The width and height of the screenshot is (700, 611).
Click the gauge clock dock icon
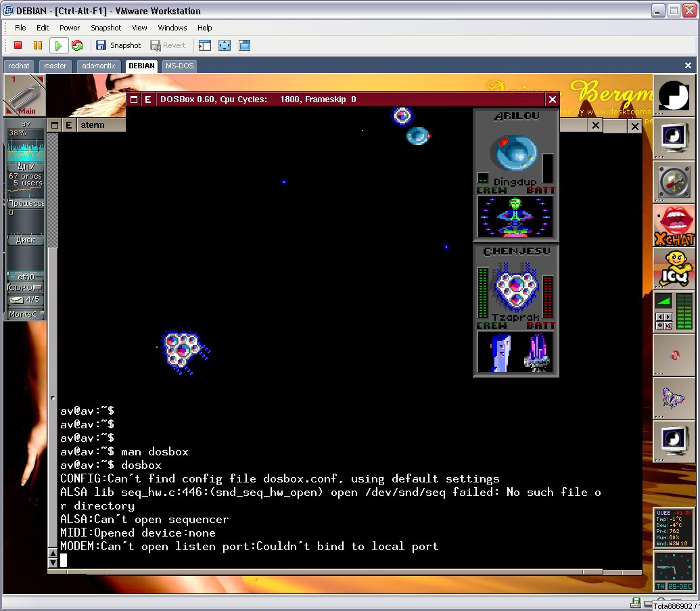click(674, 181)
